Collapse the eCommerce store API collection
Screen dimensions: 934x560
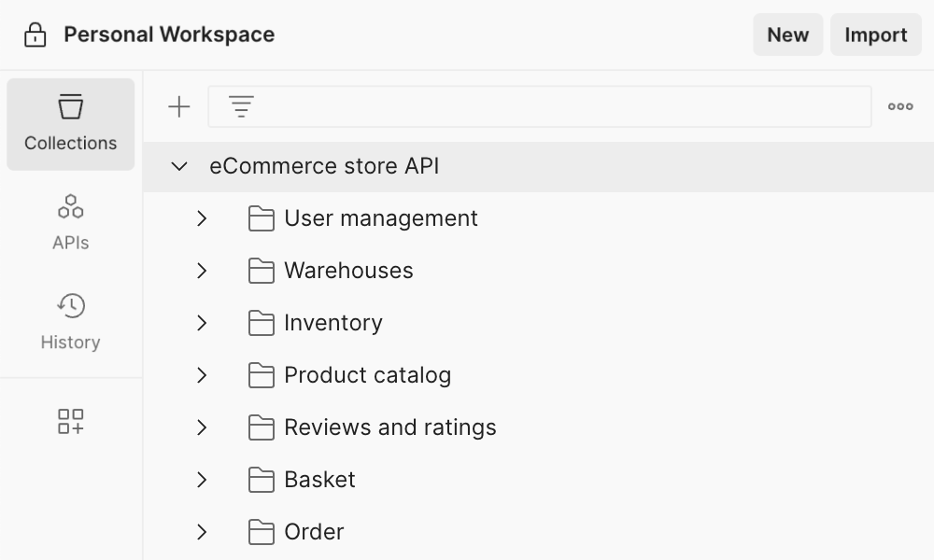(x=177, y=166)
